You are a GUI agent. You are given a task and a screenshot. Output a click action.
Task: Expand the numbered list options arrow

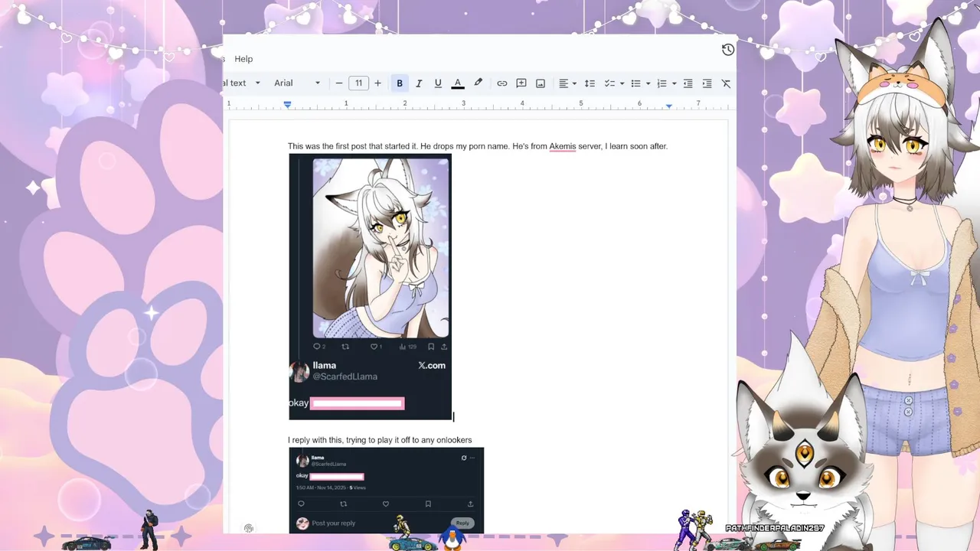(674, 83)
